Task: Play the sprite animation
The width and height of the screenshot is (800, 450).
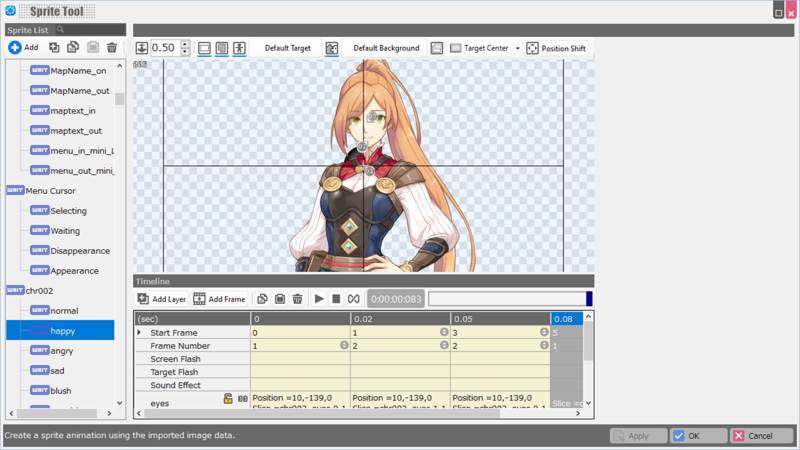Action: click(319, 299)
